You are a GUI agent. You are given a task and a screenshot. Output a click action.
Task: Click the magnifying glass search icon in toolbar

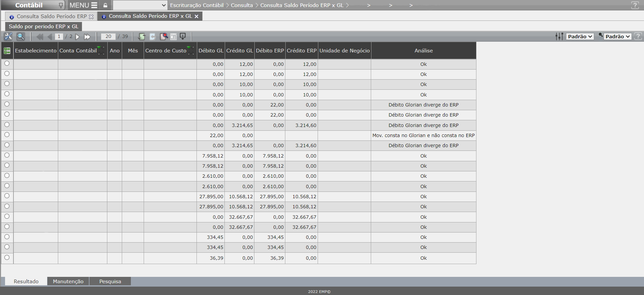[x=21, y=37]
